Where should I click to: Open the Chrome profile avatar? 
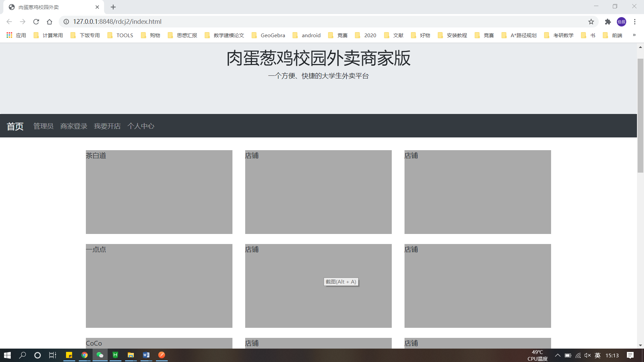[x=621, y=22]
